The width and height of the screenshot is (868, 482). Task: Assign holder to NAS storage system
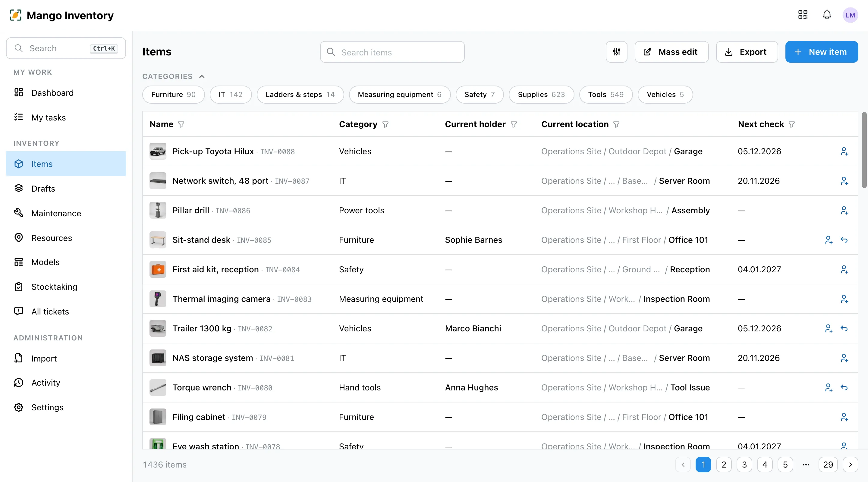click(x=844, y=358)
